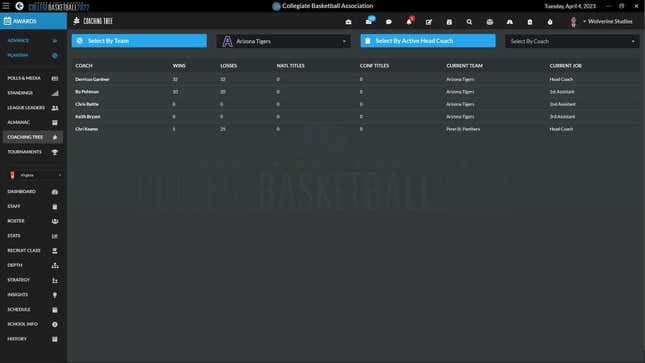Click the hamburger menu icon at top left
The image size is (645, 363).
pyautogui.click(x=6, y=6)
